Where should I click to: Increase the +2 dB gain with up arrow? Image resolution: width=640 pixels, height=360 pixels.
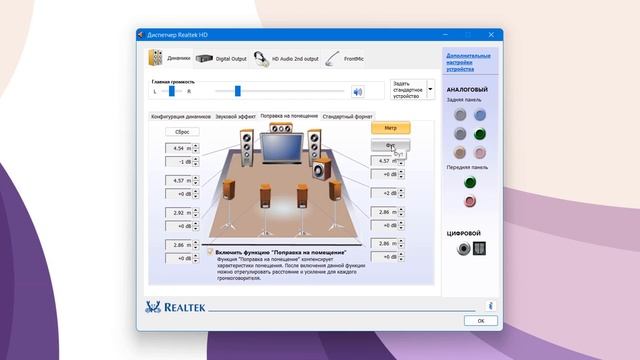tap(401, 190)
